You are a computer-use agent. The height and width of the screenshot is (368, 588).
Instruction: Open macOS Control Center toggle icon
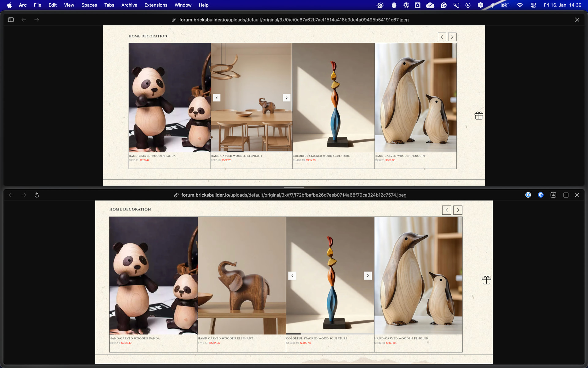click(x=533, y=5)
